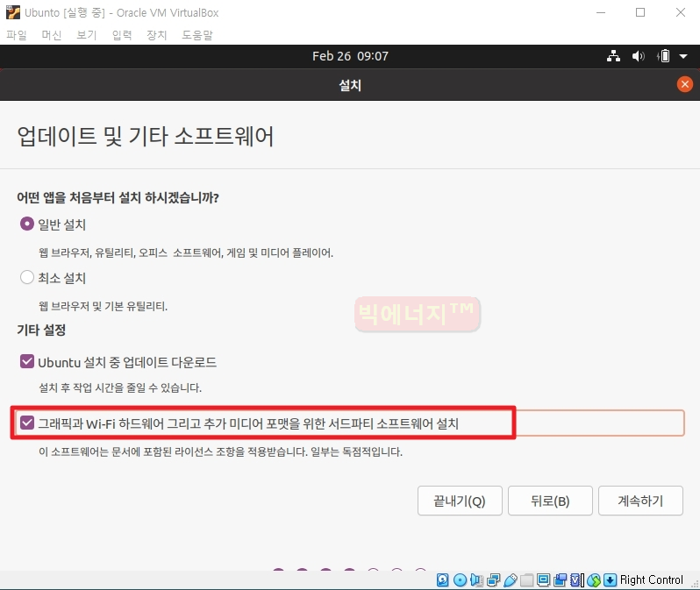Minimize the VirtualBox window

601,12
